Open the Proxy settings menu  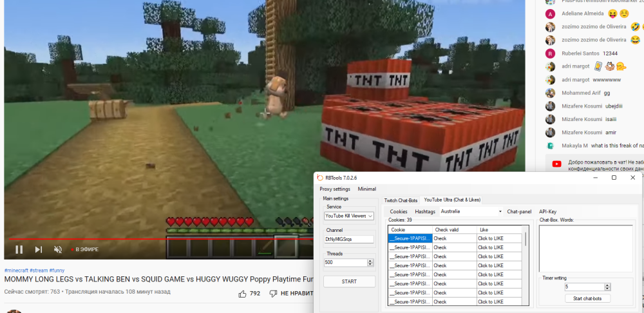click(x=334, y=189)
